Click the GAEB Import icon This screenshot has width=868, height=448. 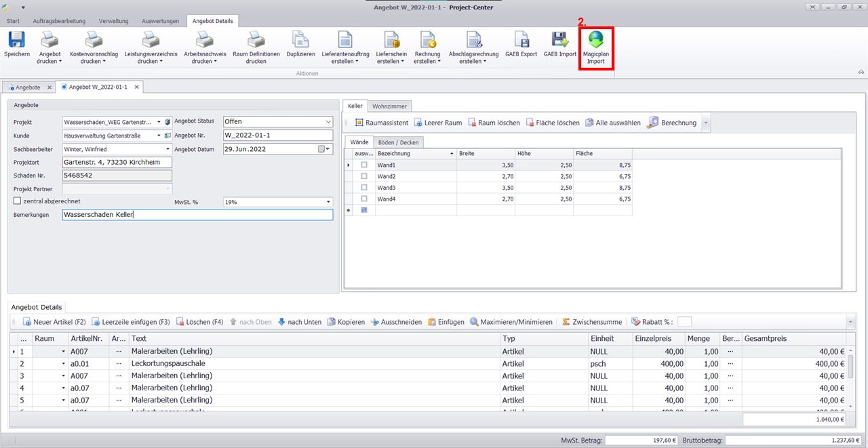tap(559, 39)
